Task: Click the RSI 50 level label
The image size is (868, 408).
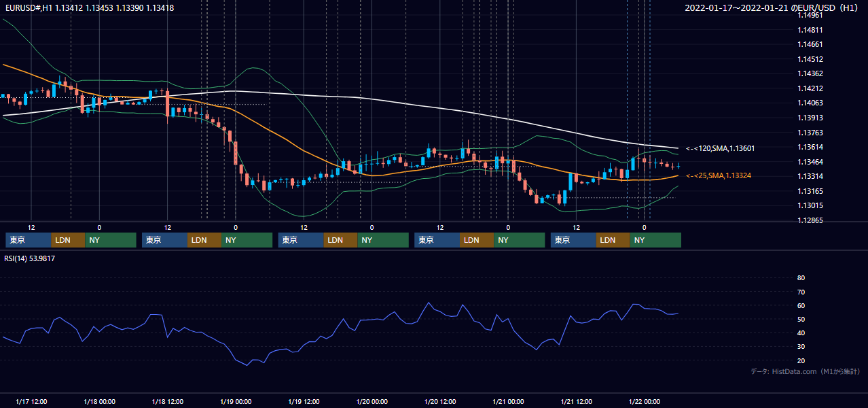Action: tap(801, 319)
